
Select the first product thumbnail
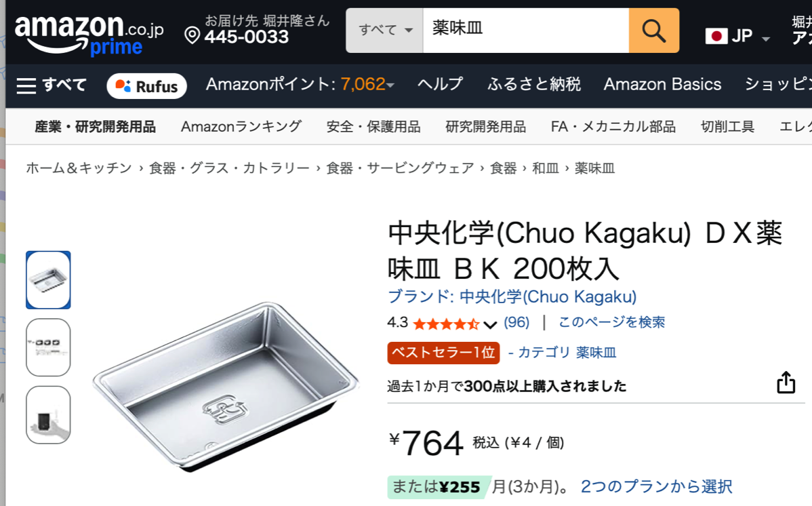click(x=48, y=279)
